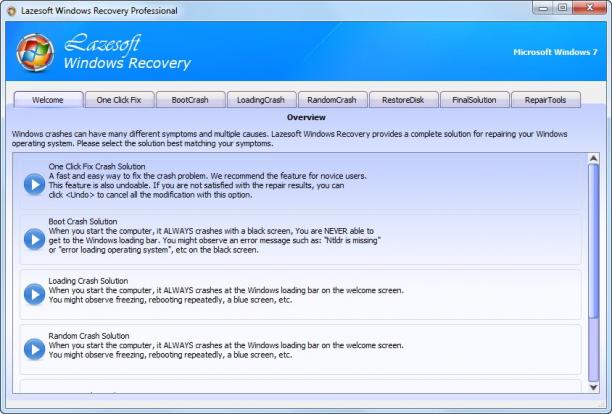
Task: Click the "Random Crash Solution" heading
Action: (89, 336)
